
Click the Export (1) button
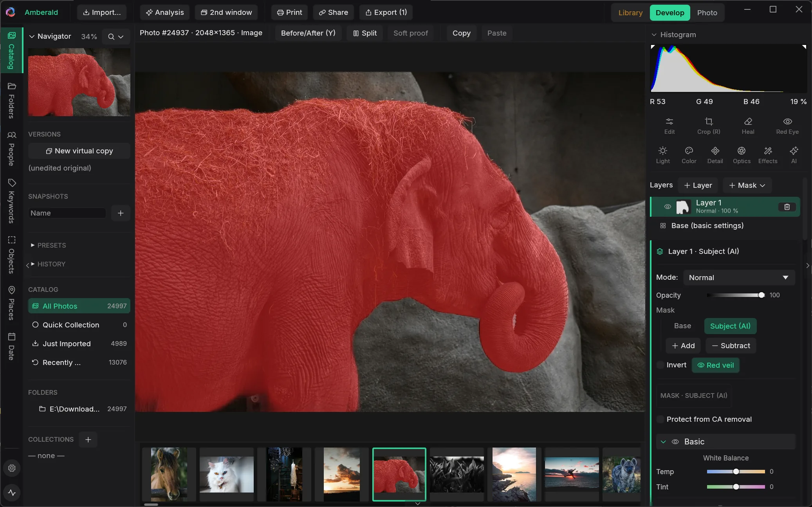(x=386, y=13)
